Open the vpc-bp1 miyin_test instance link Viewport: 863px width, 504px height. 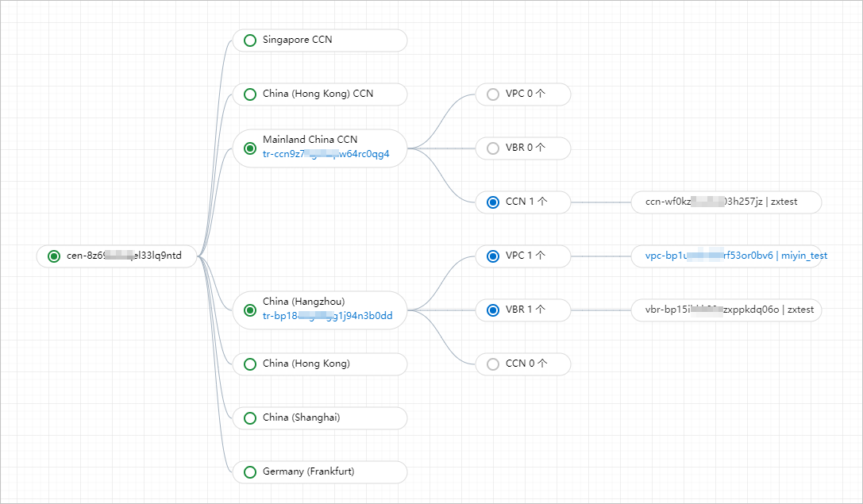[x=737, y=256]
